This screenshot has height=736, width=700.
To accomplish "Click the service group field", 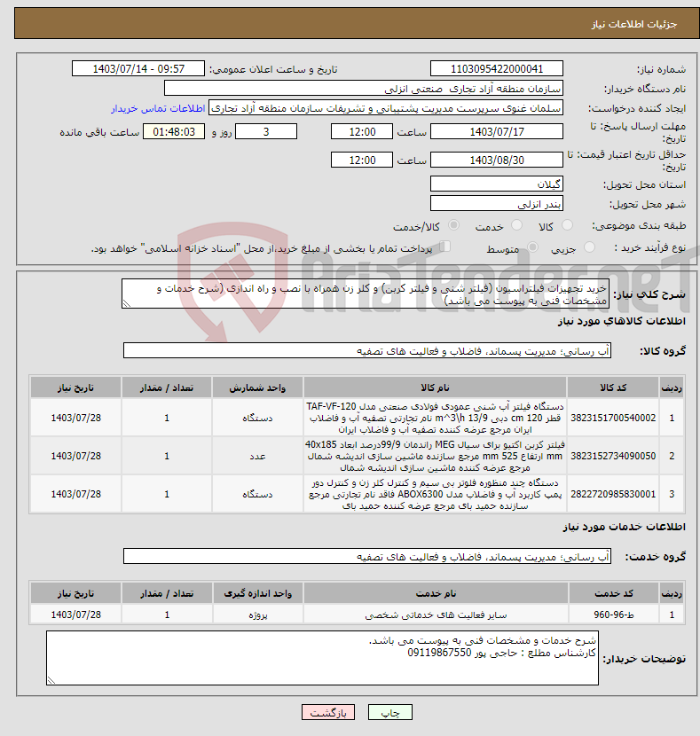I will point(367,556).
